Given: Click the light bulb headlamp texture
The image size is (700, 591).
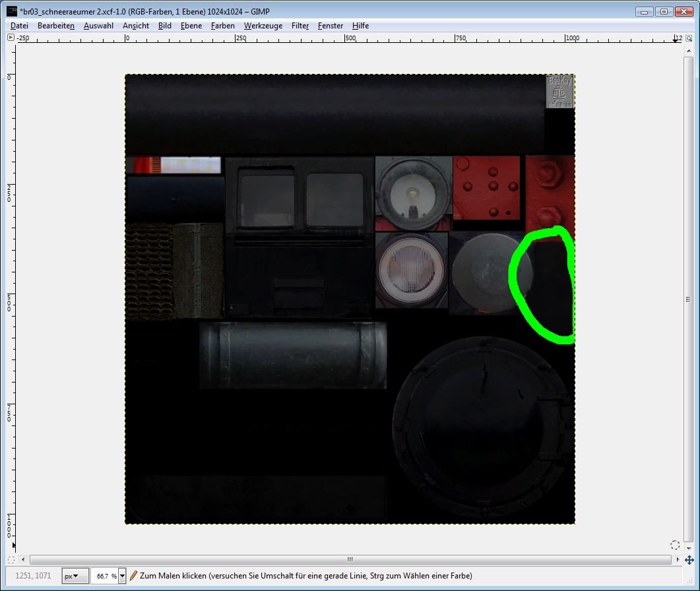Looking at the screenshot, I should 414,193.
